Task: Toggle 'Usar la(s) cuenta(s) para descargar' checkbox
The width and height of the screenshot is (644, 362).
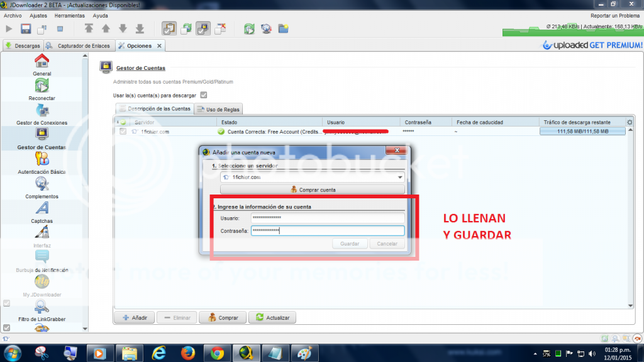Action: pyautogui.click(x=204, y=95)
